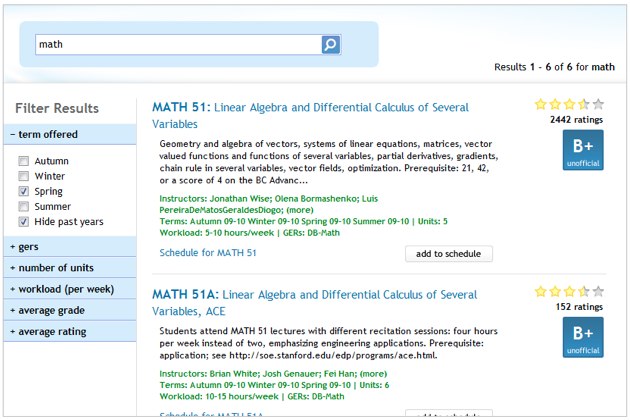Check the Winter term filter
The height and width of the screenshot is (420, 630).
pos(23,176)
